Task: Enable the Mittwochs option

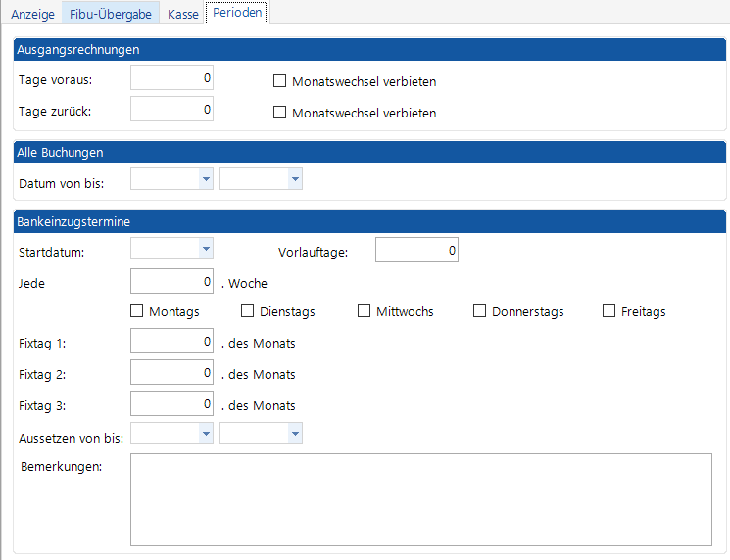Action: click(x=365, y=311)
